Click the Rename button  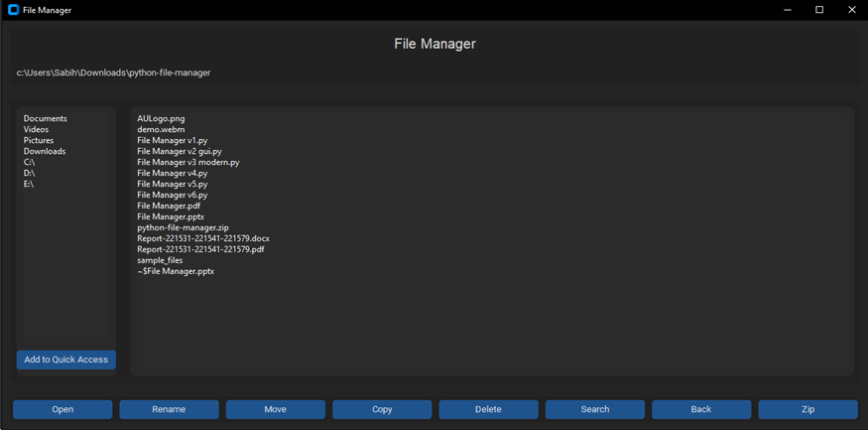[169, 409]
